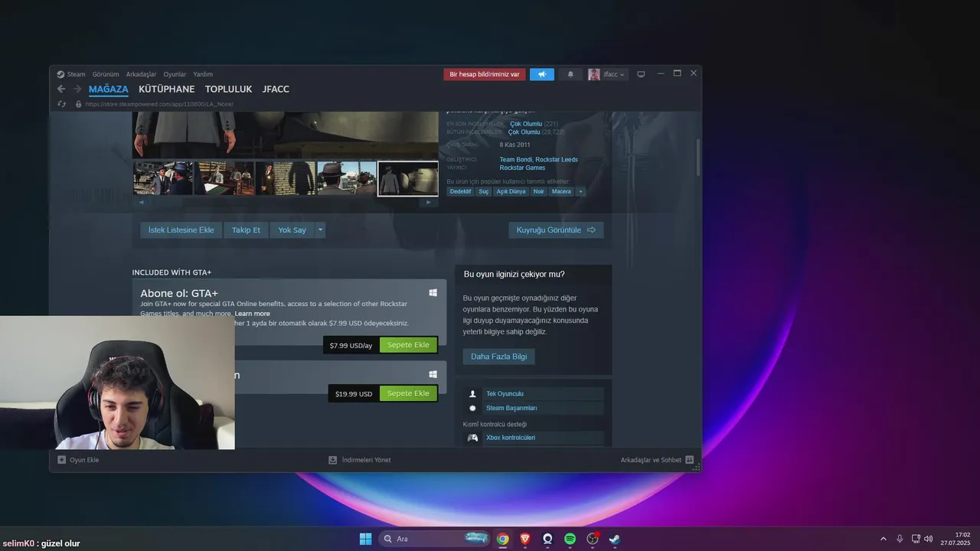Screen dimensions: 980x551
Task: Click Kuyruğu Görüntüle button
Action: [x=556, y=230]
